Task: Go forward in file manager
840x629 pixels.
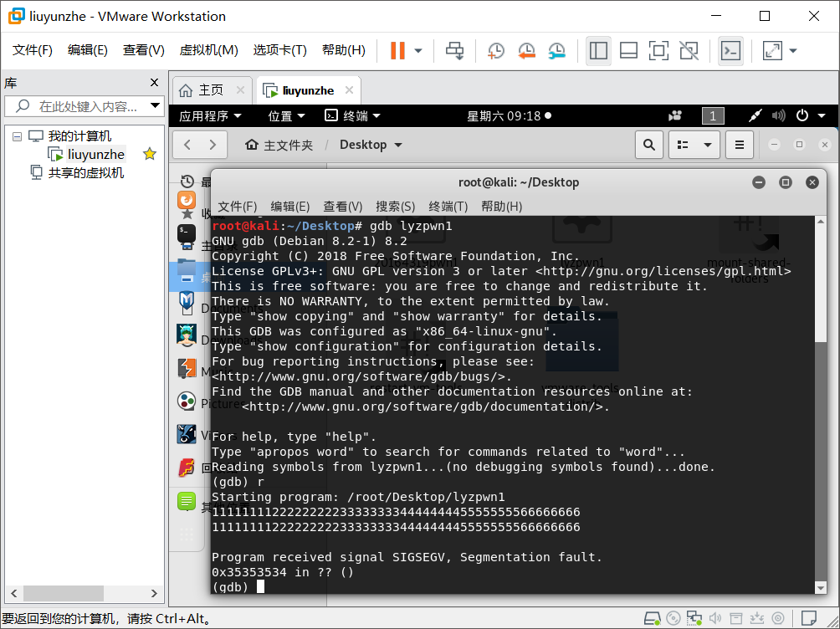Action: pyautogui.click(x=213, y=145)
